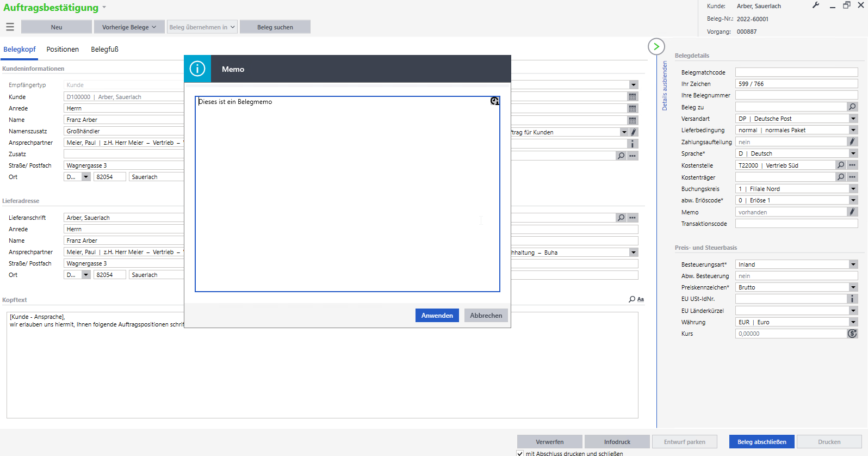
Task: Open the 'Beleg übernehmen in' dropdown
Action: 232,27
